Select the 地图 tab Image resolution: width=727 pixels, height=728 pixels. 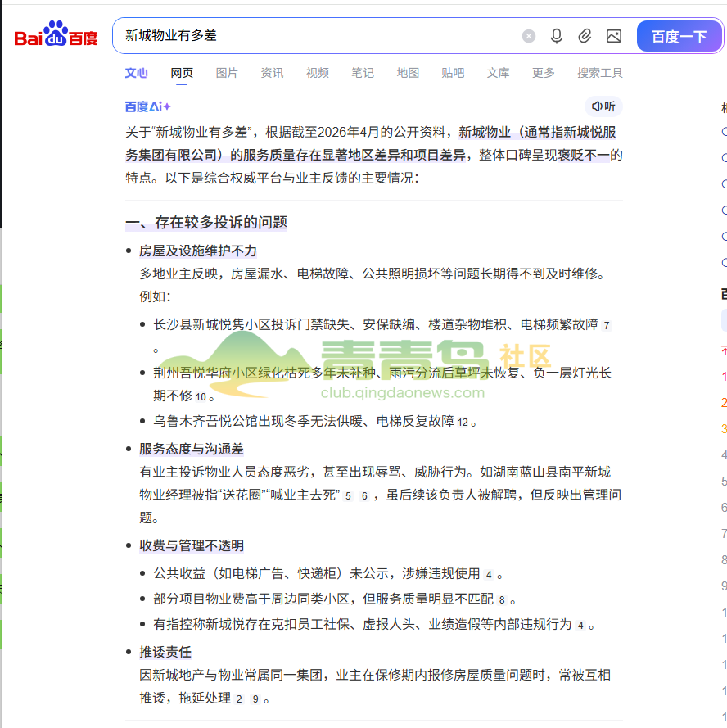pyautogui.click(x=408, y=73)
